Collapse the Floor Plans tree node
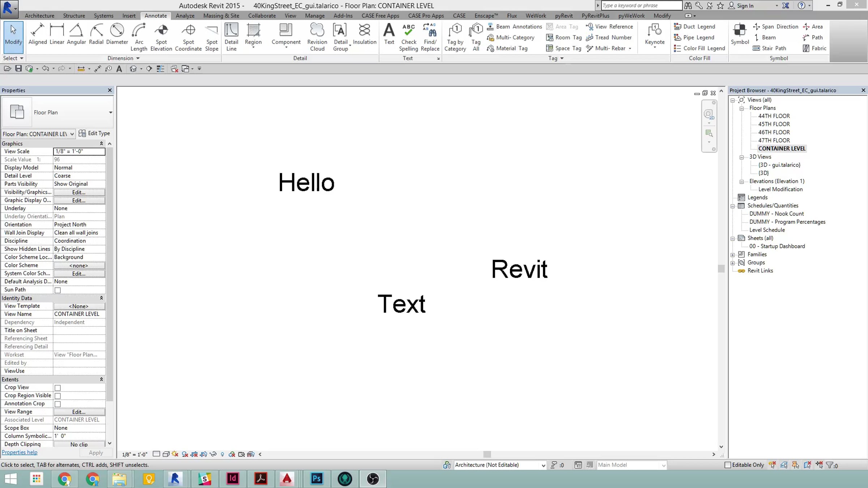The height and width of the screenshot is (488, 868). 741,108
